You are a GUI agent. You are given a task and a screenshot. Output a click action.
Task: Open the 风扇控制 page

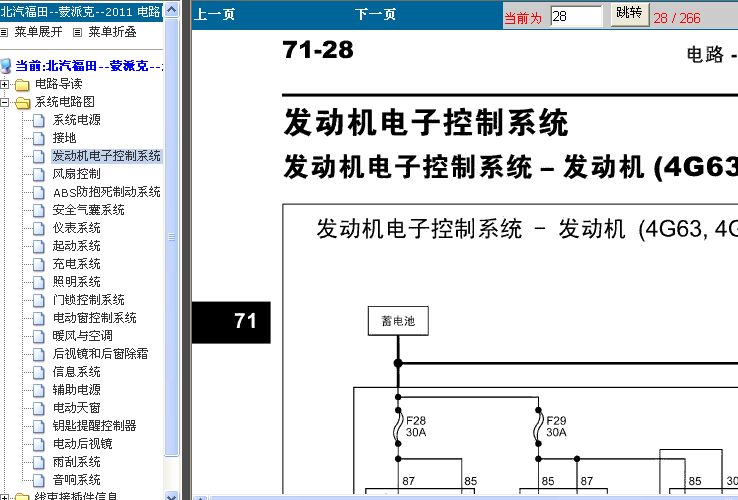76,174
